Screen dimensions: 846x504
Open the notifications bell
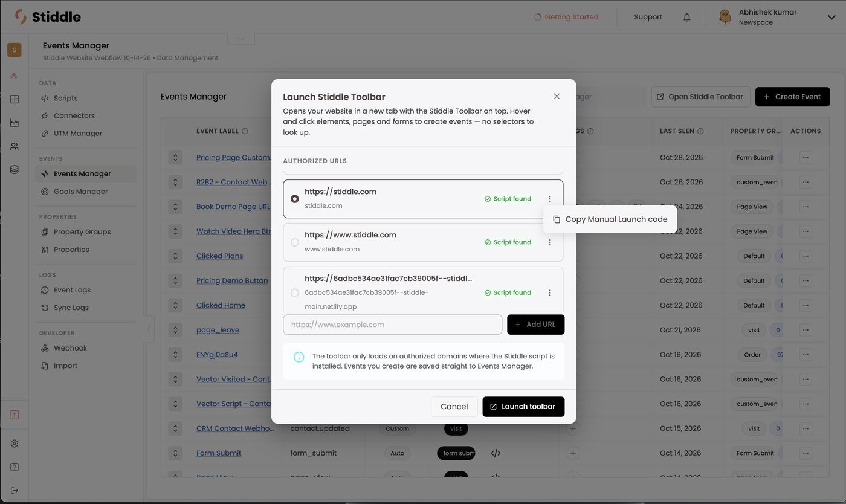687,17
